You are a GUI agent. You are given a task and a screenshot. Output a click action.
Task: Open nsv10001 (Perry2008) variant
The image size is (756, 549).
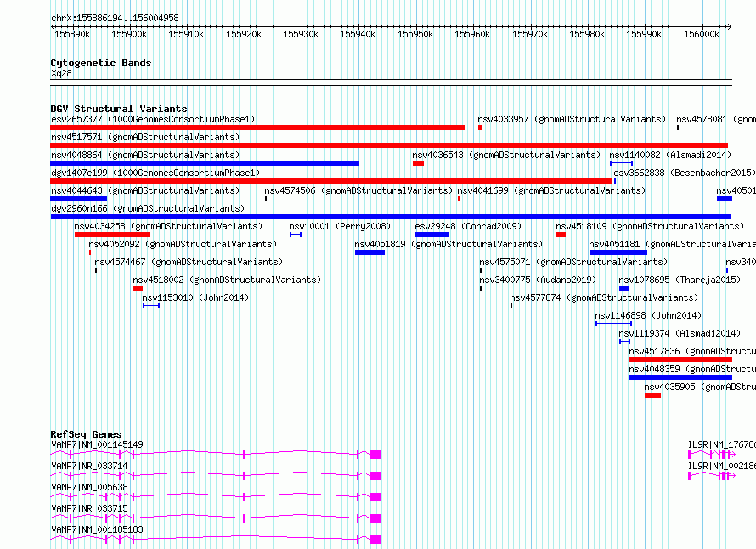(x=340, y=226)
